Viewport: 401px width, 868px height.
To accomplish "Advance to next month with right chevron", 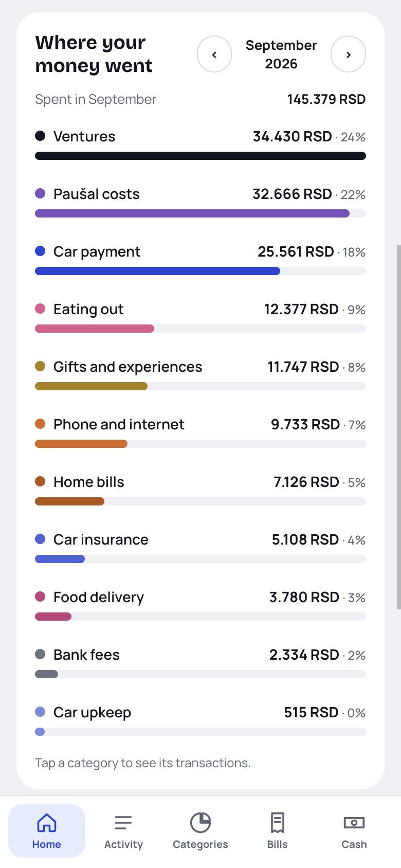I will (348, 54).
